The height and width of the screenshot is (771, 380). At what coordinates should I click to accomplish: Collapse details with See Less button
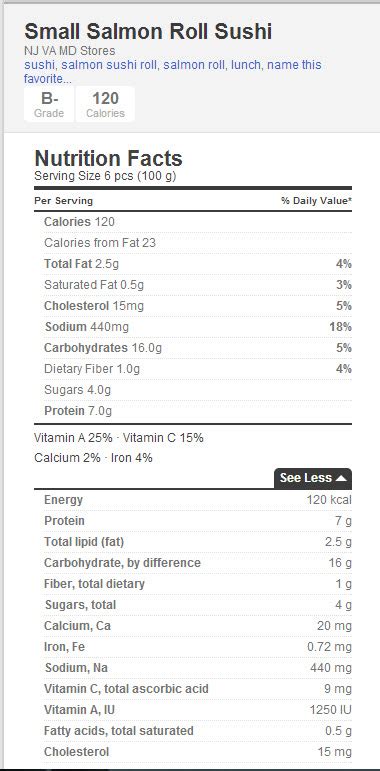[x=313, y=478]
